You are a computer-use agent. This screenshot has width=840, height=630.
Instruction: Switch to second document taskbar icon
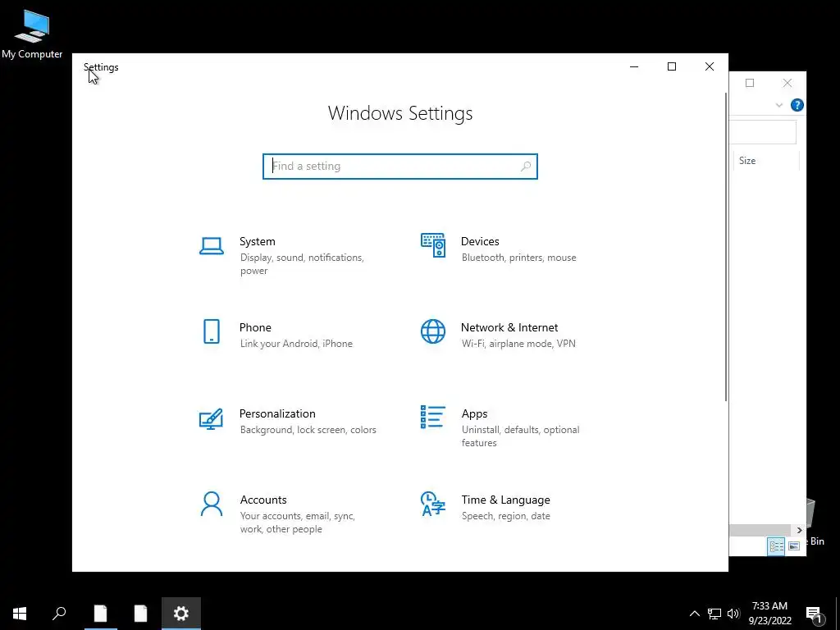(140, 614)
